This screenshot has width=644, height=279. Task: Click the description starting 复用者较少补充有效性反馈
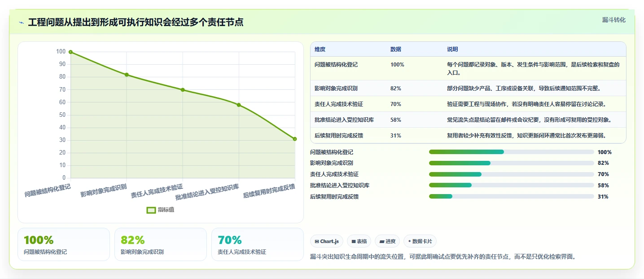(526, 136)
